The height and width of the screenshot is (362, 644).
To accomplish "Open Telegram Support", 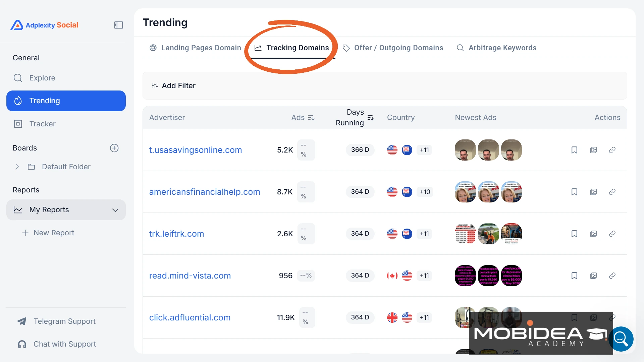I will [57, 321].
